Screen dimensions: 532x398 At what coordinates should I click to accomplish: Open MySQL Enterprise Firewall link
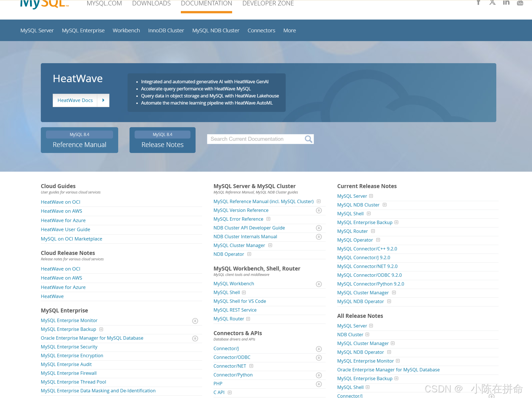click(x=69, y=373)
